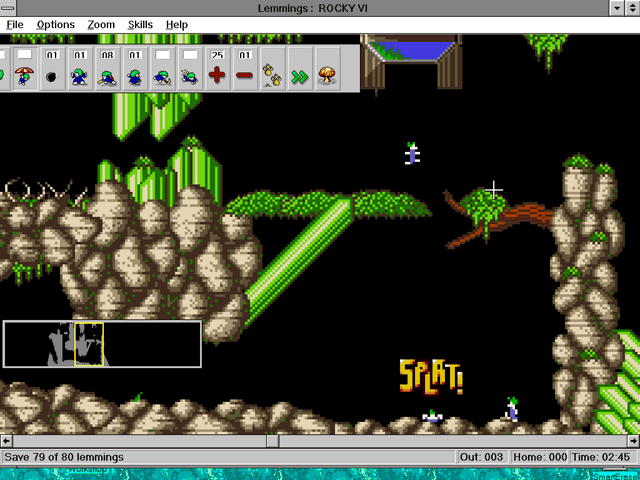The width and height of the screenshot is (640, 480).
Task: Select the Basher skill
Action: 135,68
